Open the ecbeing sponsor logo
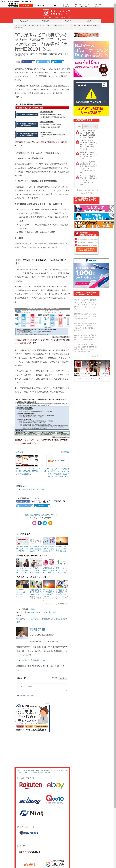Screen dimensions: 116x868 [30, 800]
